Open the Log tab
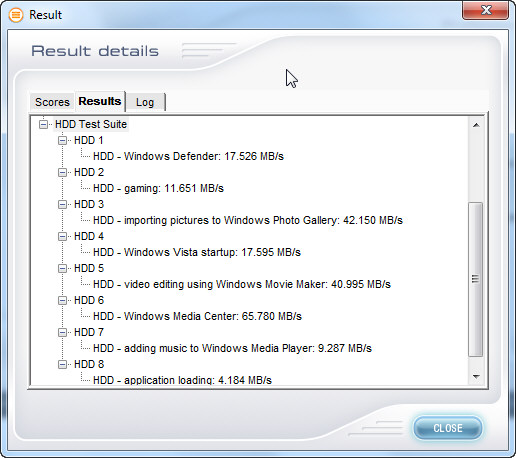 (145, 102)
